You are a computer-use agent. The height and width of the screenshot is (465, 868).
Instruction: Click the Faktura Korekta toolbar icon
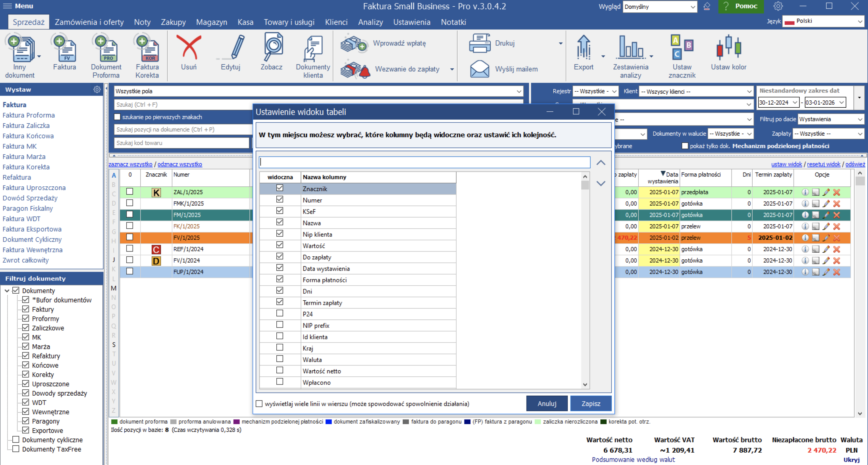pyautogui.click(x=147, y=49)
